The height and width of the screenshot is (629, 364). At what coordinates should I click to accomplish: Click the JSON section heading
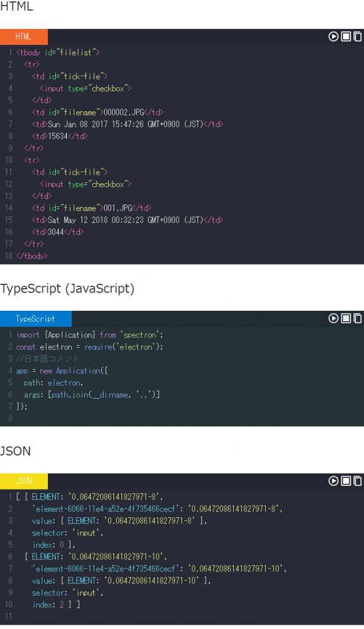point(15,451)
